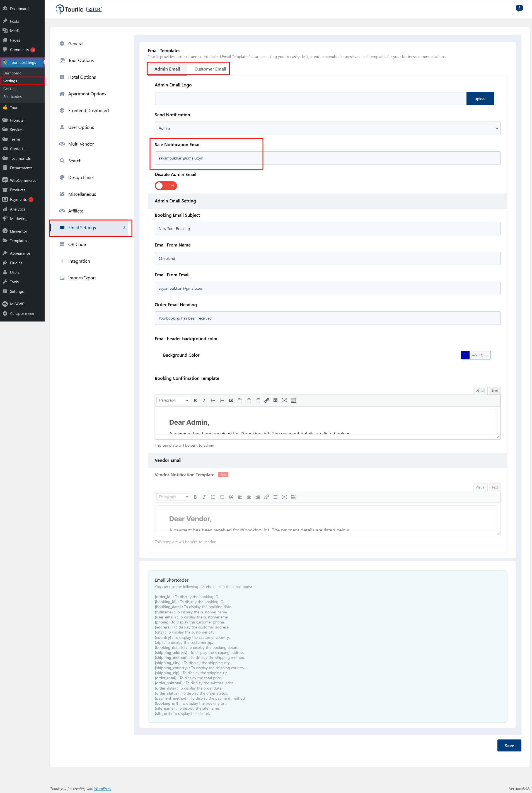Open fullscreen mode in Booking Confirmation editor
The height and width of the screenshot is (793, 532).
click(284, 400)
